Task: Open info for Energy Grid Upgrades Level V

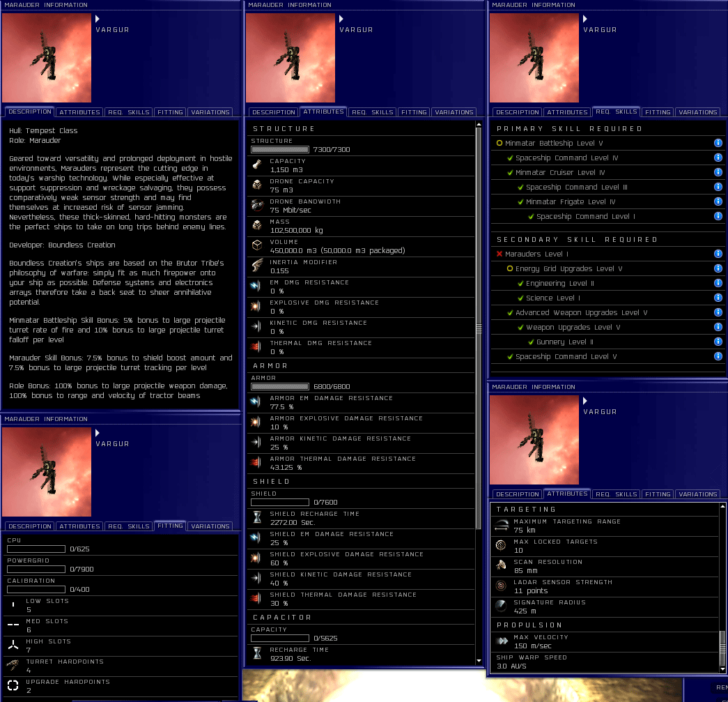Action: [x=718, y=268]
